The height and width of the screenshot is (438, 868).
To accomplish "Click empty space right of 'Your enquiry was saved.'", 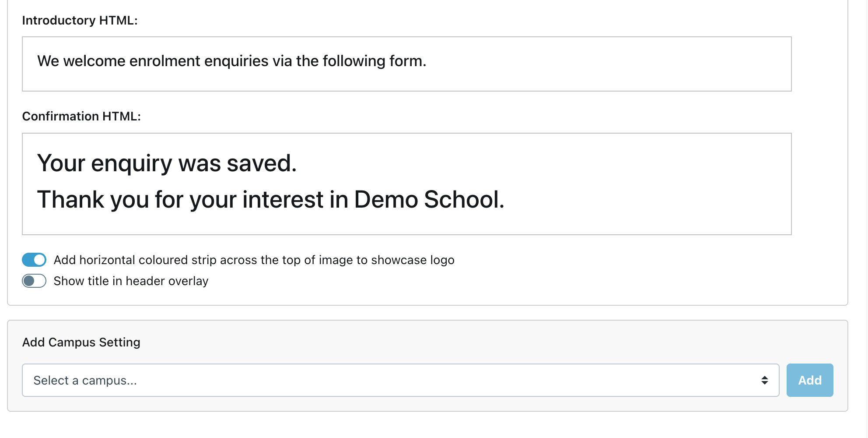I will point(525,163).
